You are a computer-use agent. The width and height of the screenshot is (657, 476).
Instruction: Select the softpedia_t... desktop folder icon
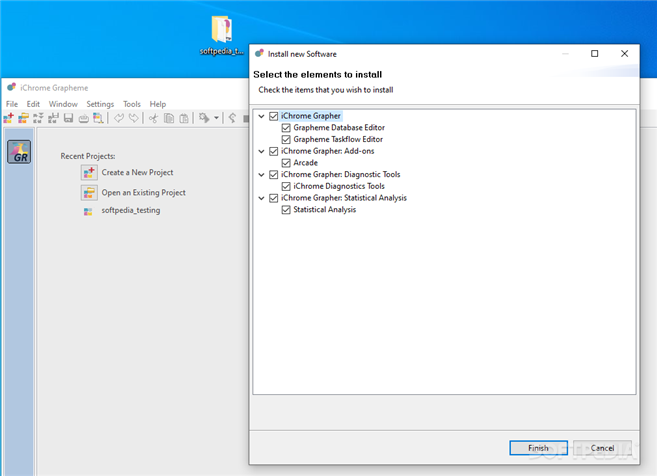222,35
